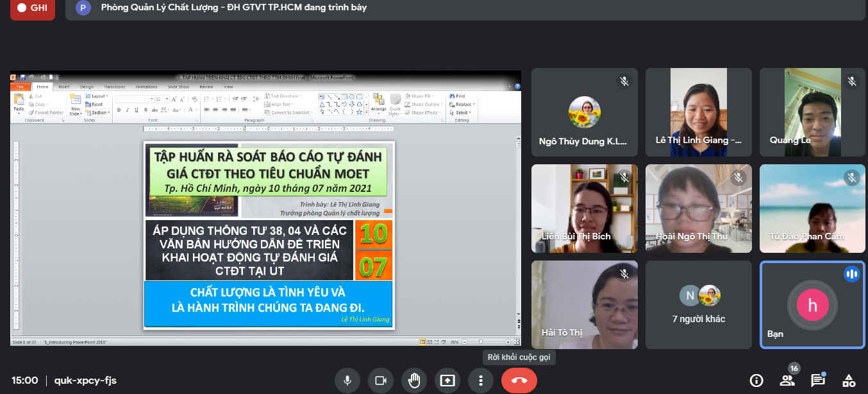Show the participants list

click(x=787, y=381)
